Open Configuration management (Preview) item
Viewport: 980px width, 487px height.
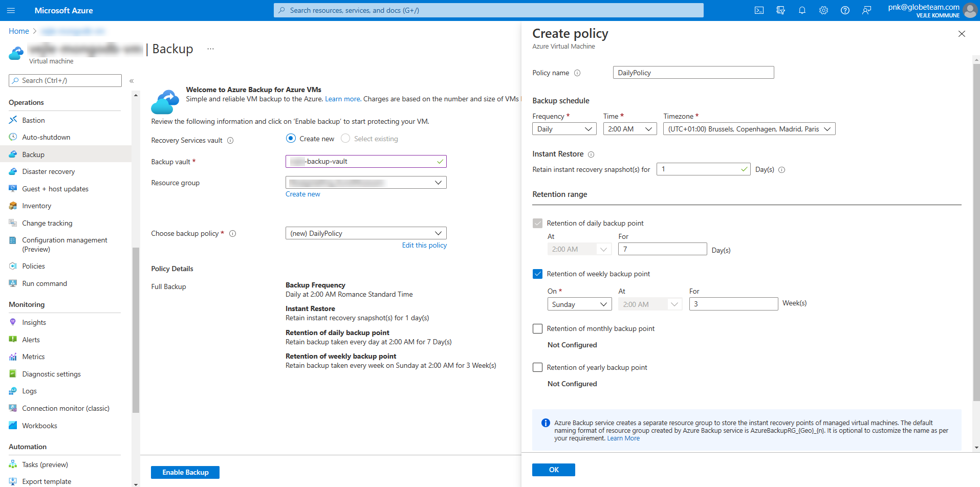66,245
